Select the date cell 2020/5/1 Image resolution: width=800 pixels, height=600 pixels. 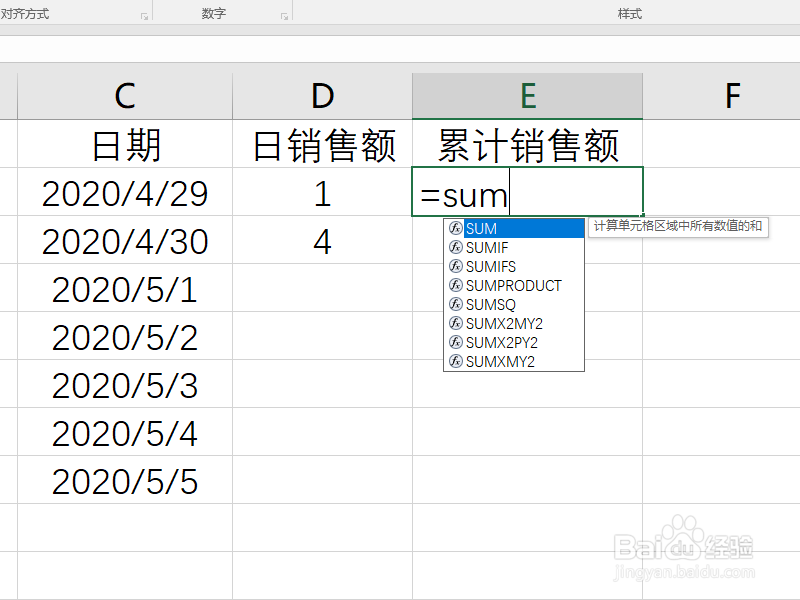pyautogui.click(x=125, y=288)
